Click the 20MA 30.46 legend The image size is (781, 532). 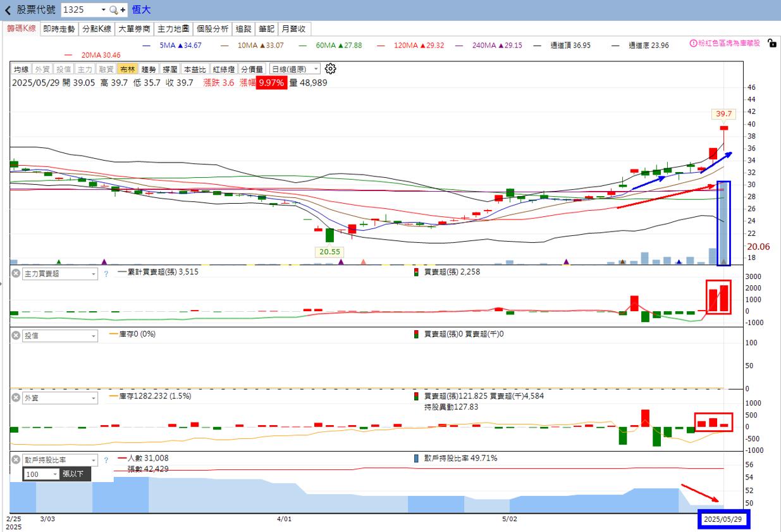[x=92, y=55]
